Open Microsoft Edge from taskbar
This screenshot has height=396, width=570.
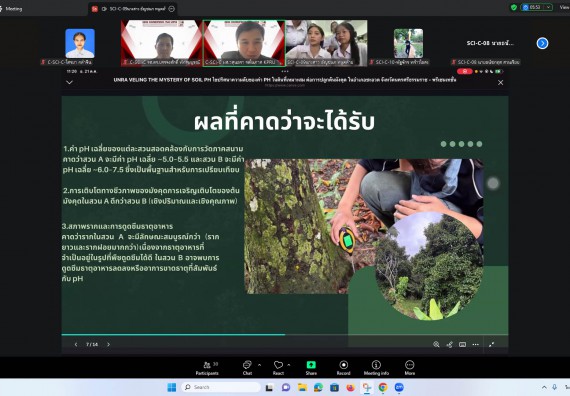(x=318, y=387)
